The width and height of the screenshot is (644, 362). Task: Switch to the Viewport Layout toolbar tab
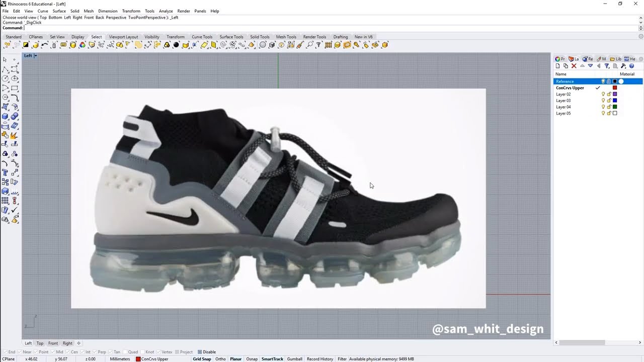(x=123, y=37)
